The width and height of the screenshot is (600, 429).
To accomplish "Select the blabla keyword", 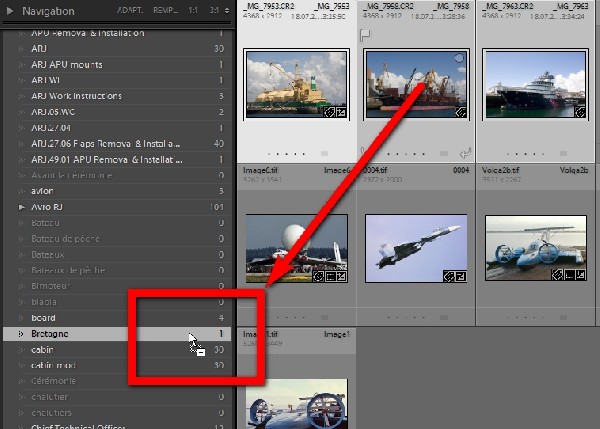I will [x=44, y=302].
